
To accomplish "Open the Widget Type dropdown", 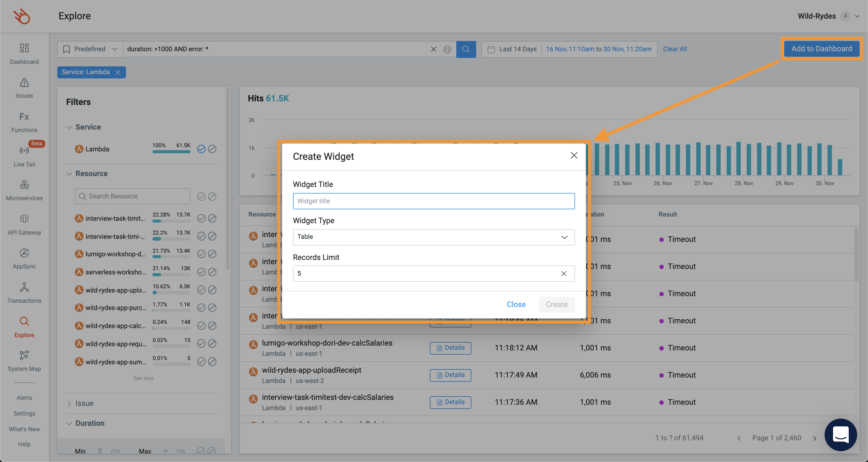I will tap(433, 237).
